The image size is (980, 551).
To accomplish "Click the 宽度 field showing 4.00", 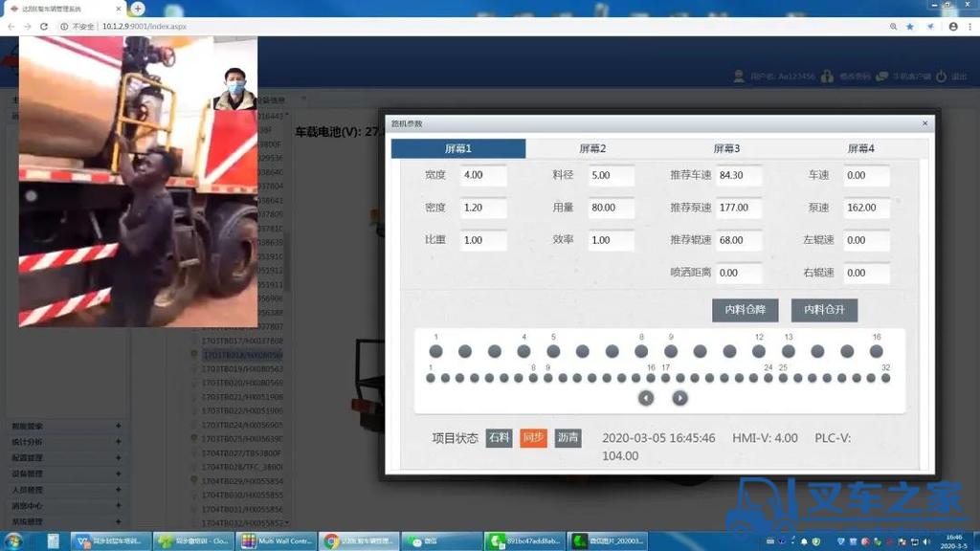I will tap(483, 176).
